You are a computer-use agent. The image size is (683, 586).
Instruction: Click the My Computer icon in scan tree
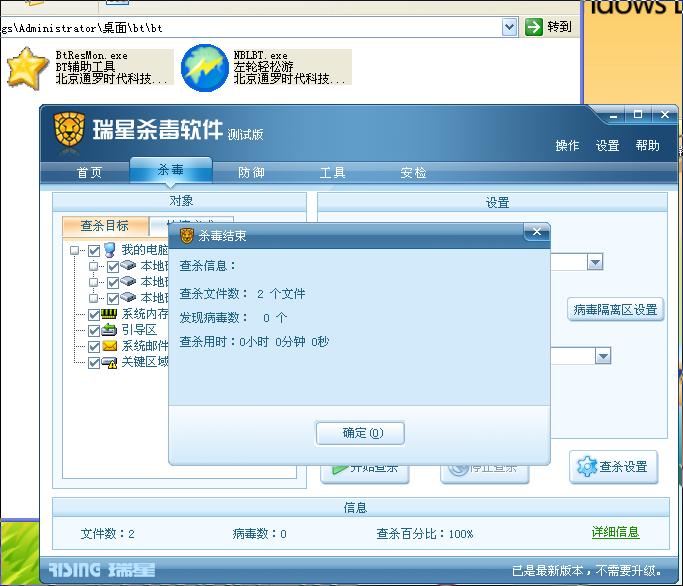pyautogui.click(x=110, y=250)
